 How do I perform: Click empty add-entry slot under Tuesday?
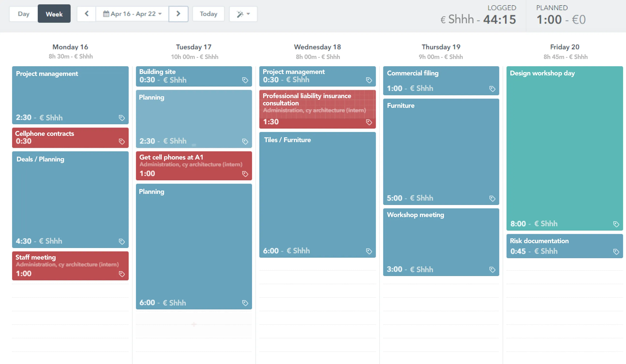194,324
